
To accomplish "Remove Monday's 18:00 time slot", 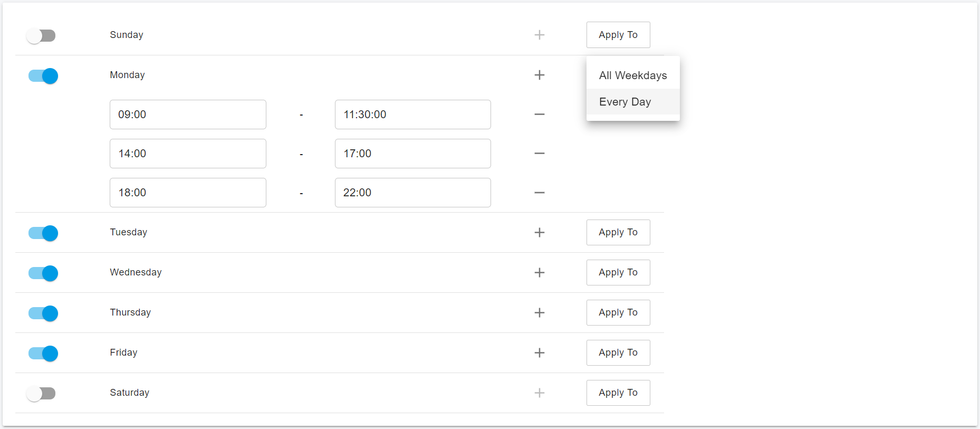I will [x=539, y=192].
